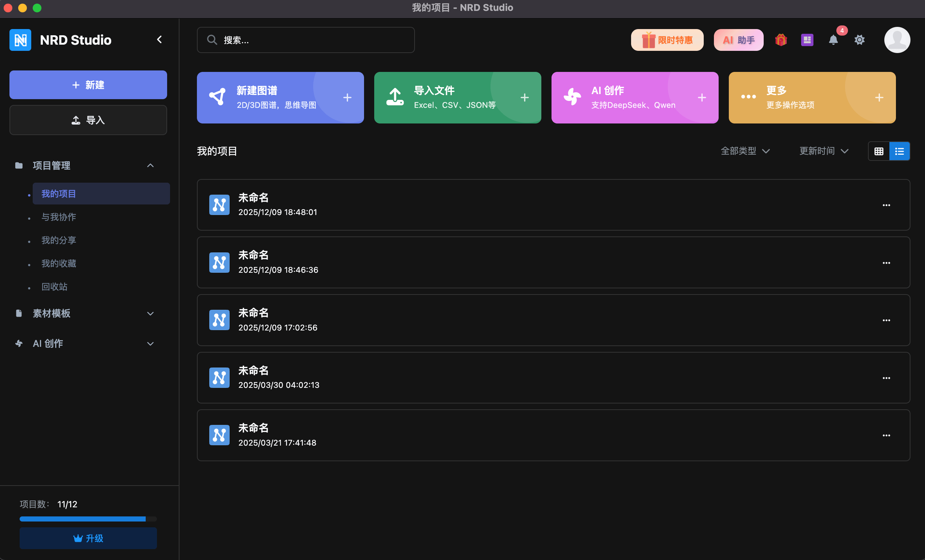Switch to list view layout
Viewport: 925px width, 560px height.
(900, 151)
